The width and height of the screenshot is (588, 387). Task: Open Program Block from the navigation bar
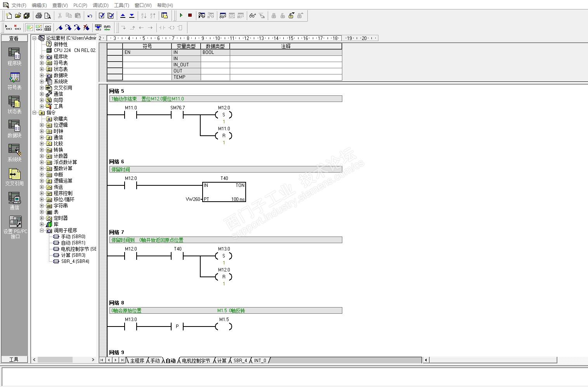[x=14, y=57]
